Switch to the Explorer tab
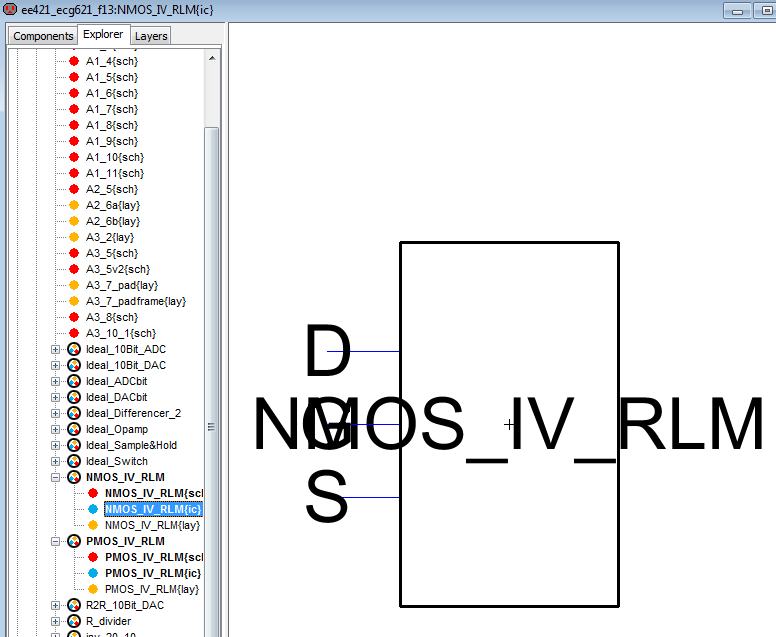Screen dimensions: 776x637 tap(103, 35)
